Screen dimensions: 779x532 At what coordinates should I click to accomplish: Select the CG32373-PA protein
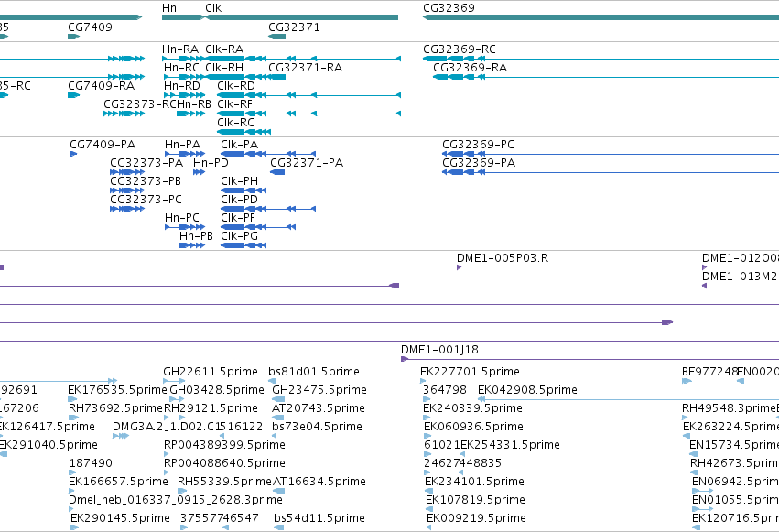tap(146, 163)
